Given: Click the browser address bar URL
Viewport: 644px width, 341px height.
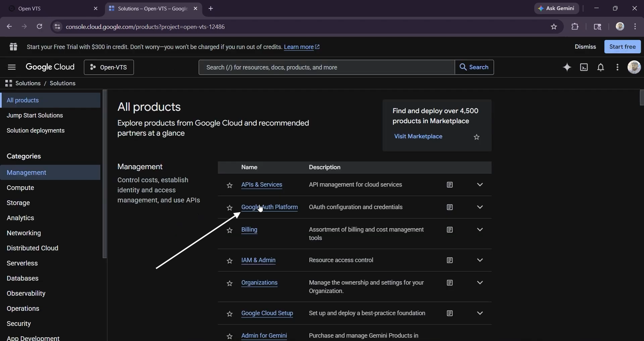Looking at the screenshot, I should pyautogui.click(x=145, y=27).
